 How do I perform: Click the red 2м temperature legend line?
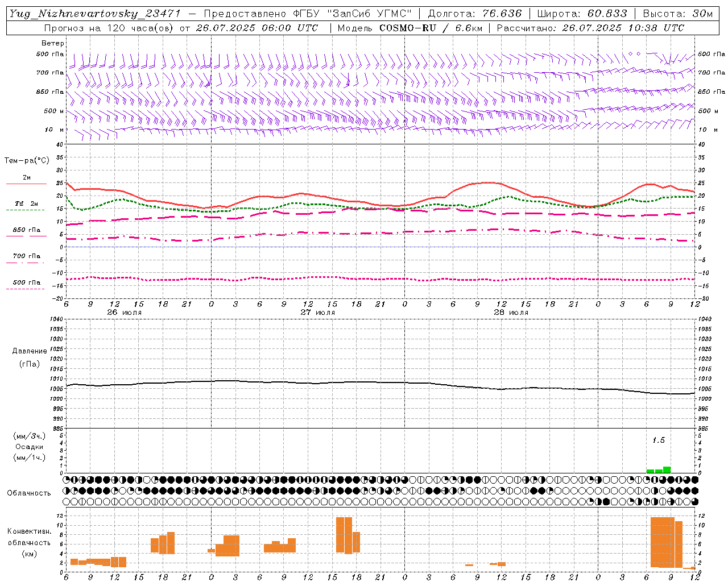click(26, 184)
